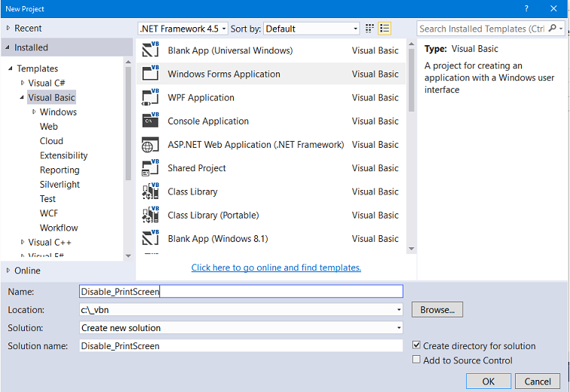570x392 pixels.
Task: Expand the Online section
Action: (x=8, y=271)
